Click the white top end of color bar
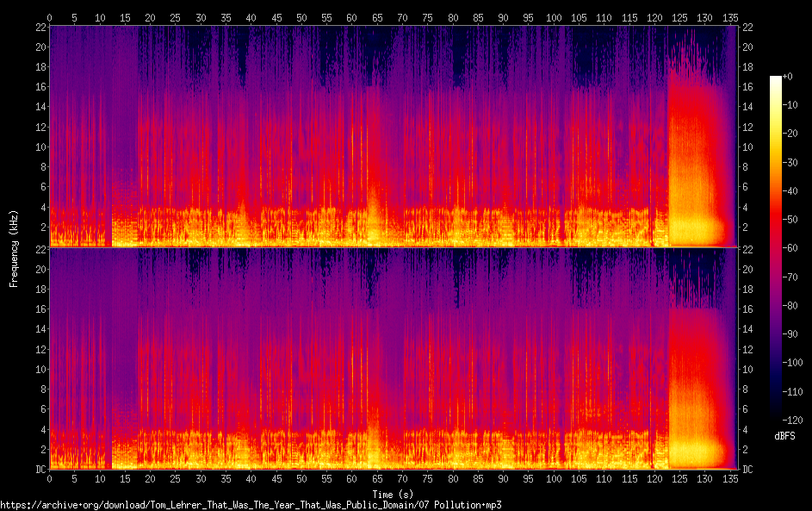The width and height of the screenshot is (812, 511). [x=776, y=79]
